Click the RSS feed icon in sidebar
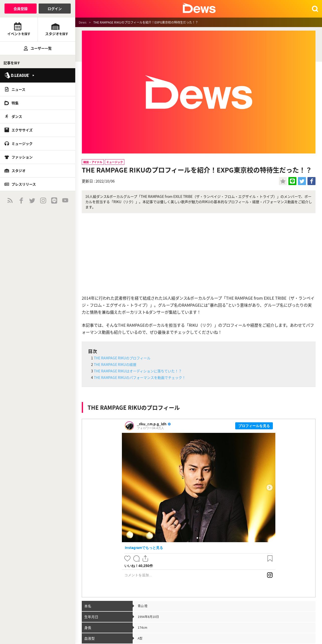The image size is (322, 644). tap(10, 200)
